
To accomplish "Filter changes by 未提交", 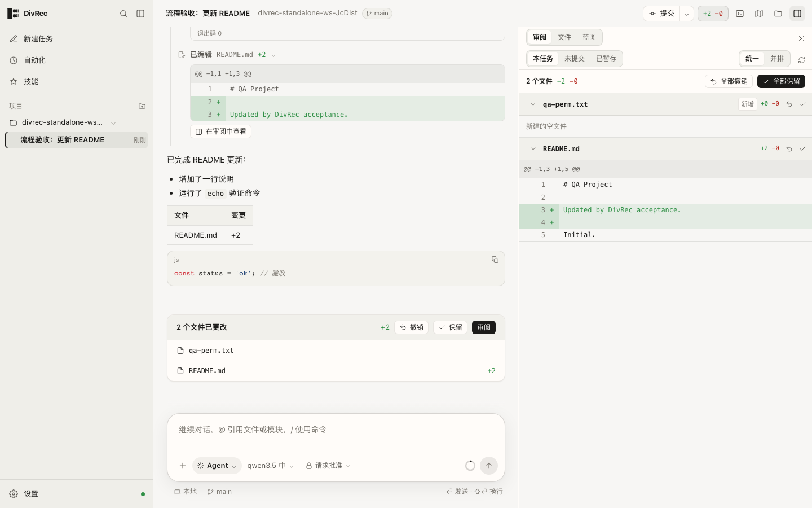I will coord(575,59).
